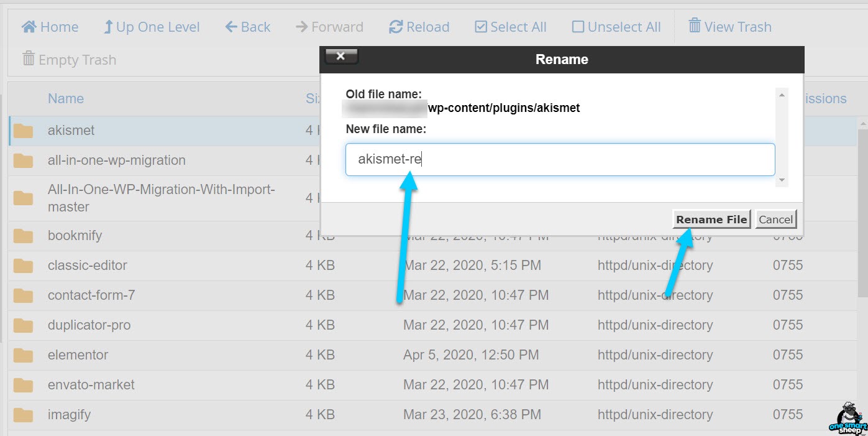Viewport: 868px width, 436px height.
Task: Select the bookmify folder
Action: tap(433, 236)
